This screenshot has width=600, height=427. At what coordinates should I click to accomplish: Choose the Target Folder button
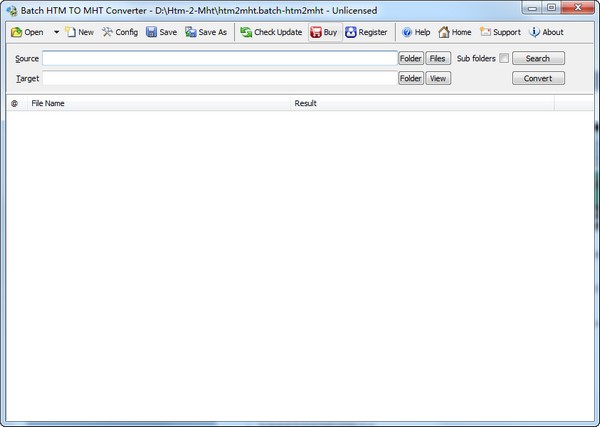411,78
